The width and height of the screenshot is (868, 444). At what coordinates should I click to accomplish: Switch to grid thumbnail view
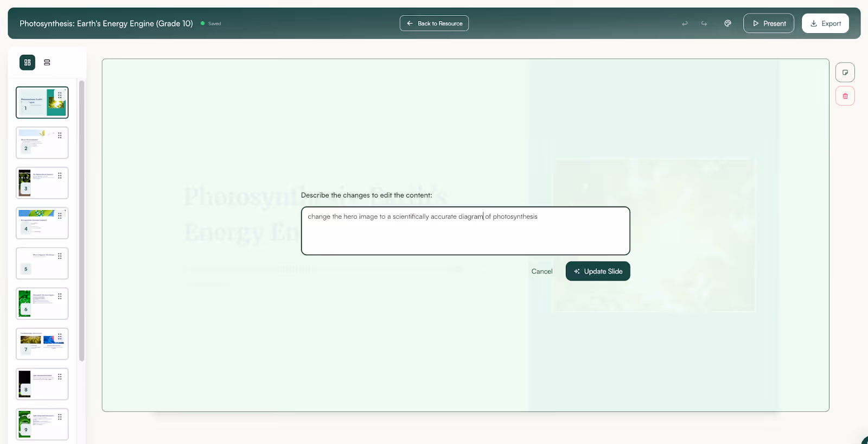tap(27, 62)
